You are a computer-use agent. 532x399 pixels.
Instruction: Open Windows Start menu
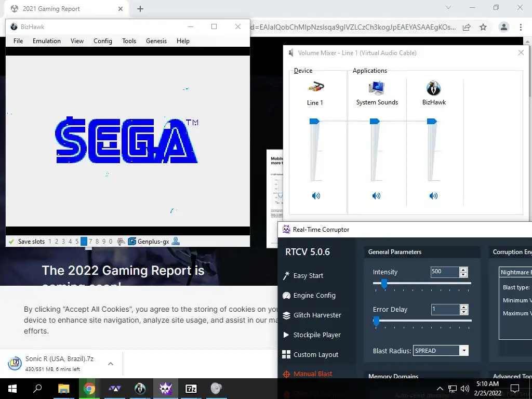pyautogui.click(x=12, y=389)
